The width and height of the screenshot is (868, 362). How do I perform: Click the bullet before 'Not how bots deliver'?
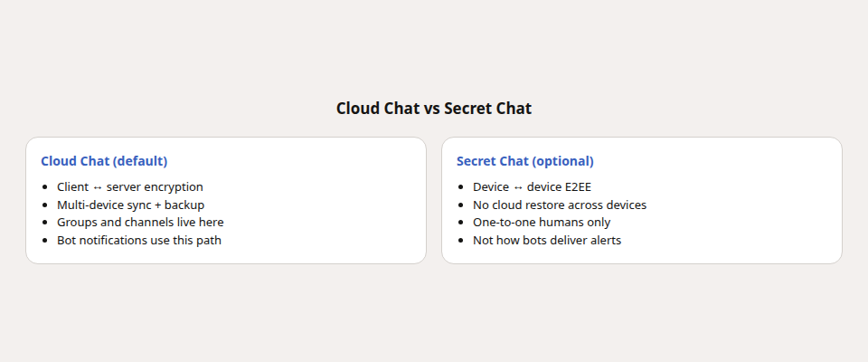(461, 241)
